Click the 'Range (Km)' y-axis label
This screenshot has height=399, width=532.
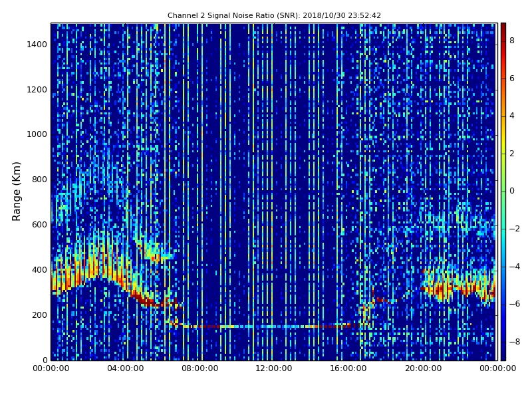point(16,192)
